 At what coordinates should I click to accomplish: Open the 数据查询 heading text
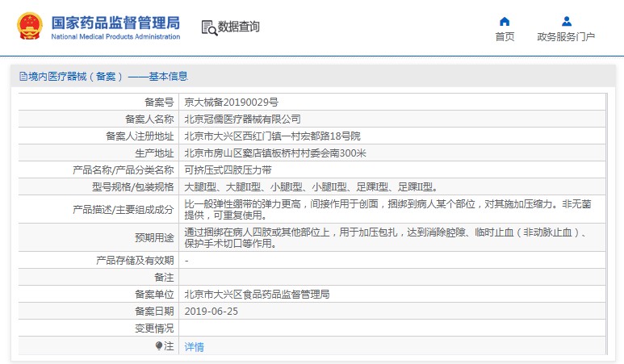coord(240,27)
